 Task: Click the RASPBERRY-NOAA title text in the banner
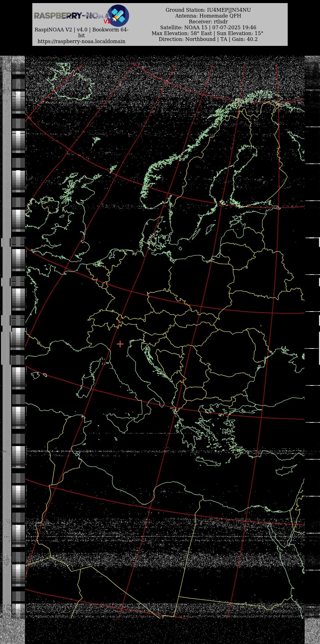(72, 16)
